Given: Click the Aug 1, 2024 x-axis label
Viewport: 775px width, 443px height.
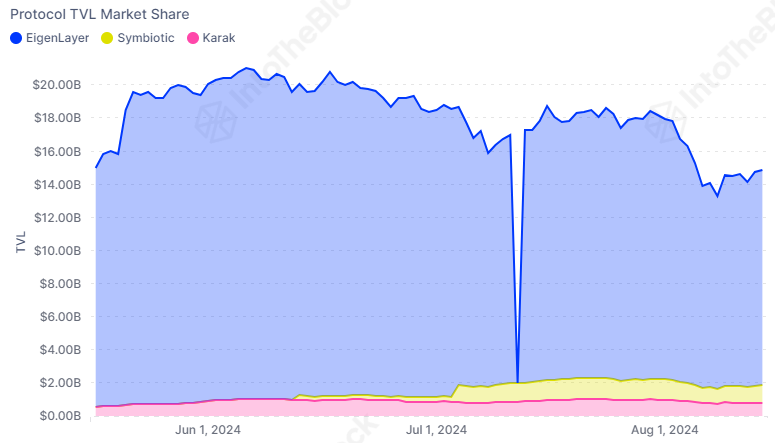Looking at the screenshot, I should click(x=667, y=431).
